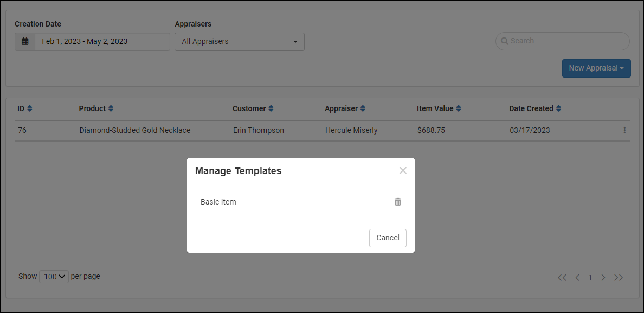Go to last page of results
Screen dimensions: 644x313
619,278
